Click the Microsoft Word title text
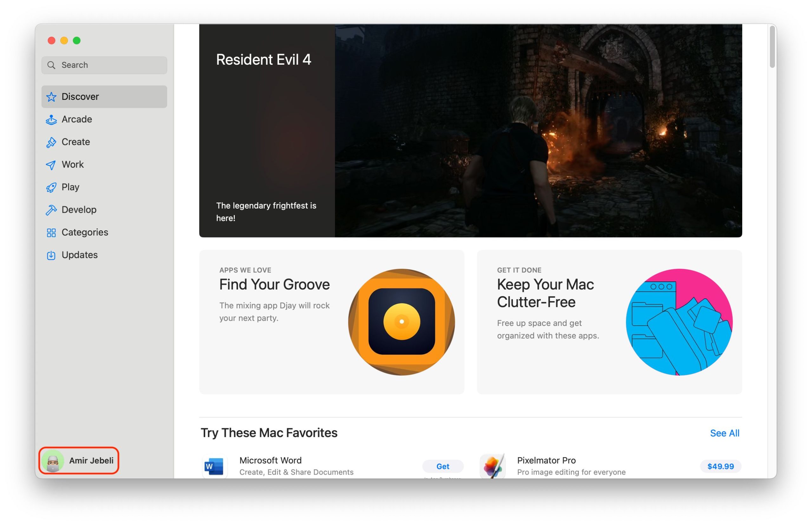Viewport: 812px width, 525px height. pyautogui.click(x=271, y=460)
